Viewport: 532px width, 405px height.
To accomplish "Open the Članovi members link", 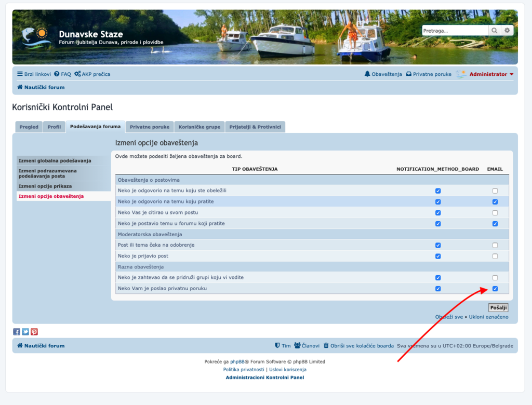I will pyautogui.click(x=307, y=346).
